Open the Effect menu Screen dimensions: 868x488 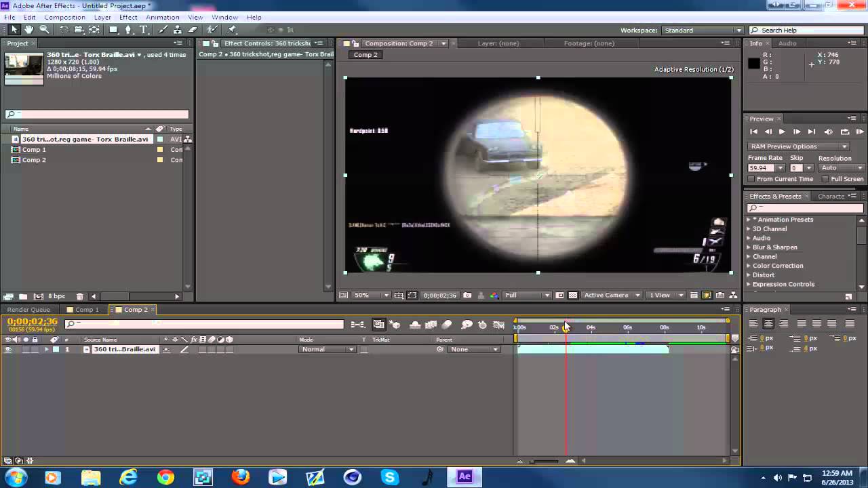coord(128,17)
